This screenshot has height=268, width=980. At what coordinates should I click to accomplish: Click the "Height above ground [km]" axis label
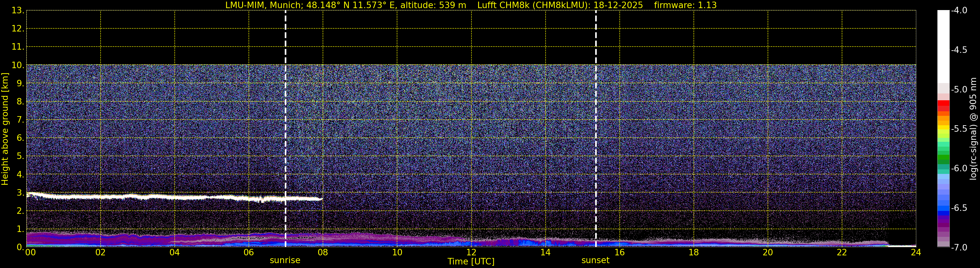click(5, 129)
